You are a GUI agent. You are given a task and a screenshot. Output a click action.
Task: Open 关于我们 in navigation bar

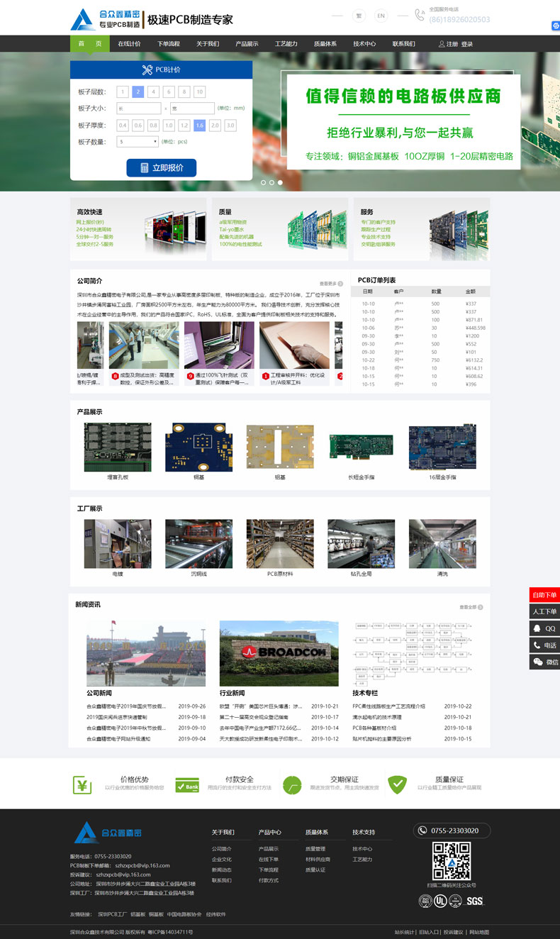(x=208, y=43)
